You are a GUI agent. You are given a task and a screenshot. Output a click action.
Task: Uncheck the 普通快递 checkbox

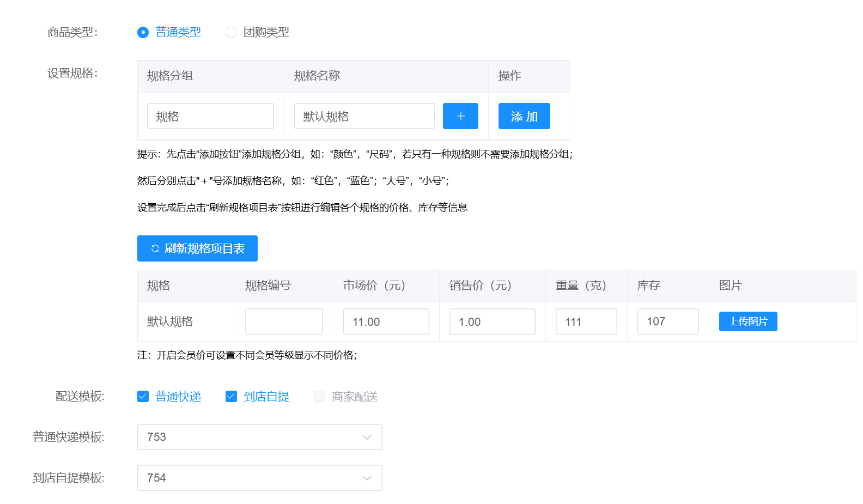143,396
